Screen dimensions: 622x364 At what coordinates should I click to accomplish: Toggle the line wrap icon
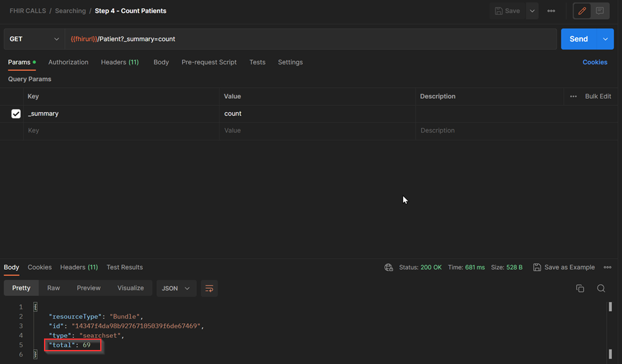tap(209, 289)
